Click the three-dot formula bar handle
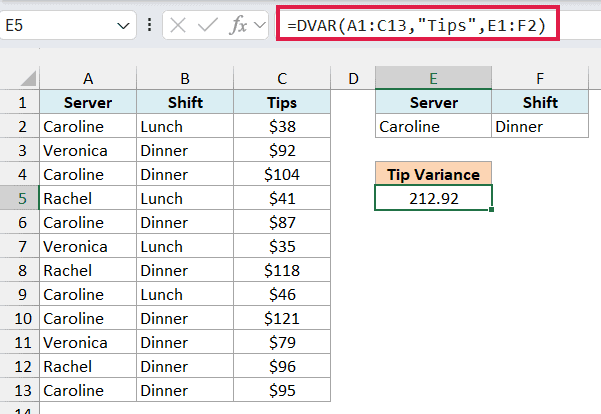The width and height of the screenshot is (601, 414). click(x=149, y=25)
